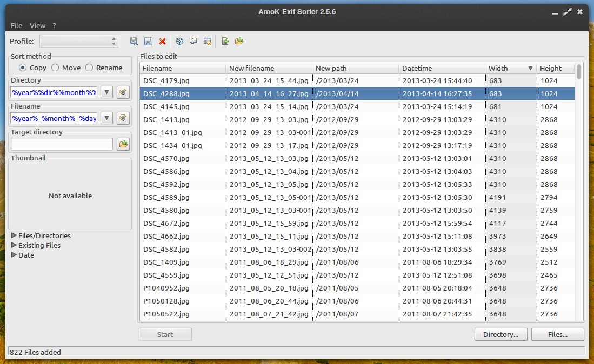
Task: Delete the profile with the red X icon
Action: pos(163,41)
